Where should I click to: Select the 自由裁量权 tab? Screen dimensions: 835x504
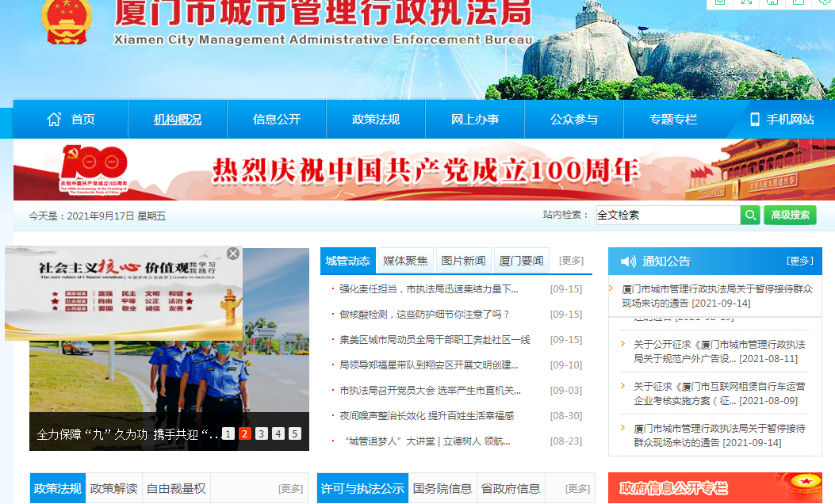point(176,488)
